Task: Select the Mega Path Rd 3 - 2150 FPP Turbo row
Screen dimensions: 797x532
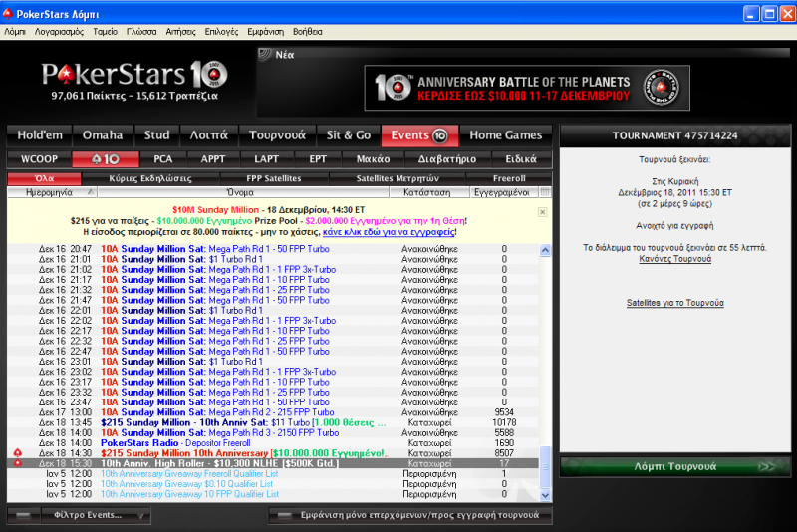Action: (273, 433)
